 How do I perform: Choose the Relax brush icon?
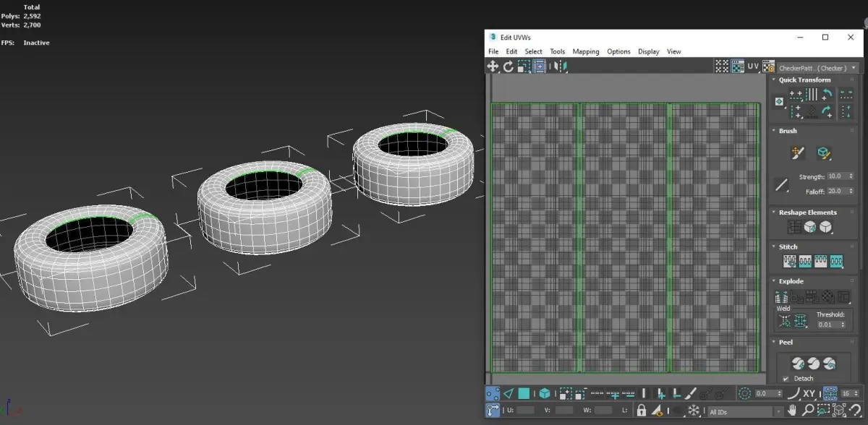click(824, 153)
